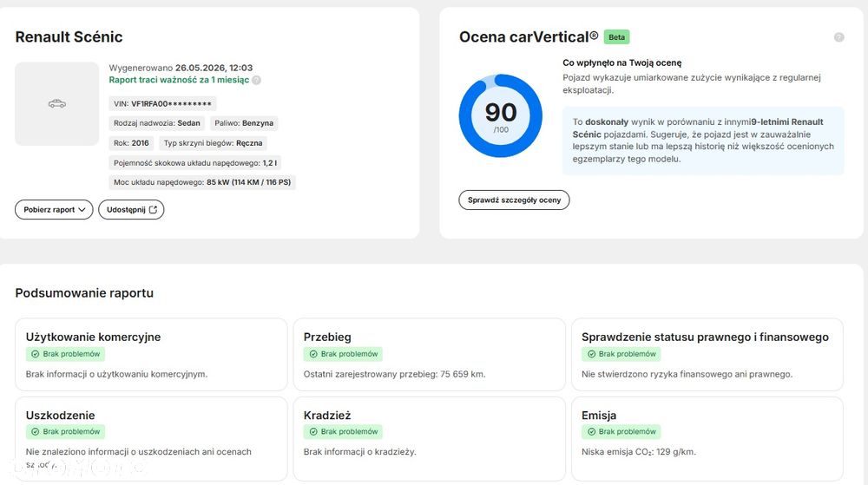Click the Emisja card heading

pos(599,416)
